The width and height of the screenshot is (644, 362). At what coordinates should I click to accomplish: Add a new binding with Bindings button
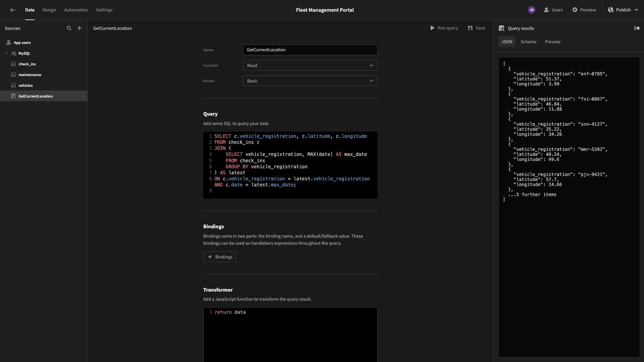point(220,257)
